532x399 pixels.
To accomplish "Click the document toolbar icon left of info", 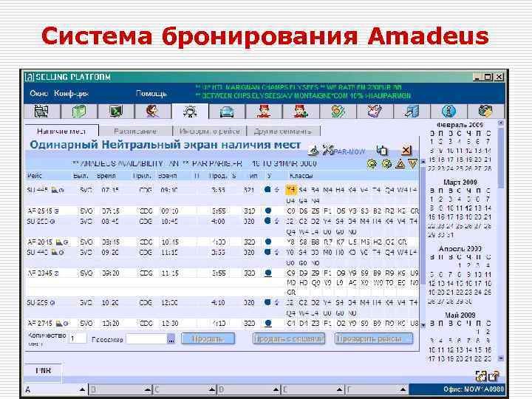I will 412,111.
